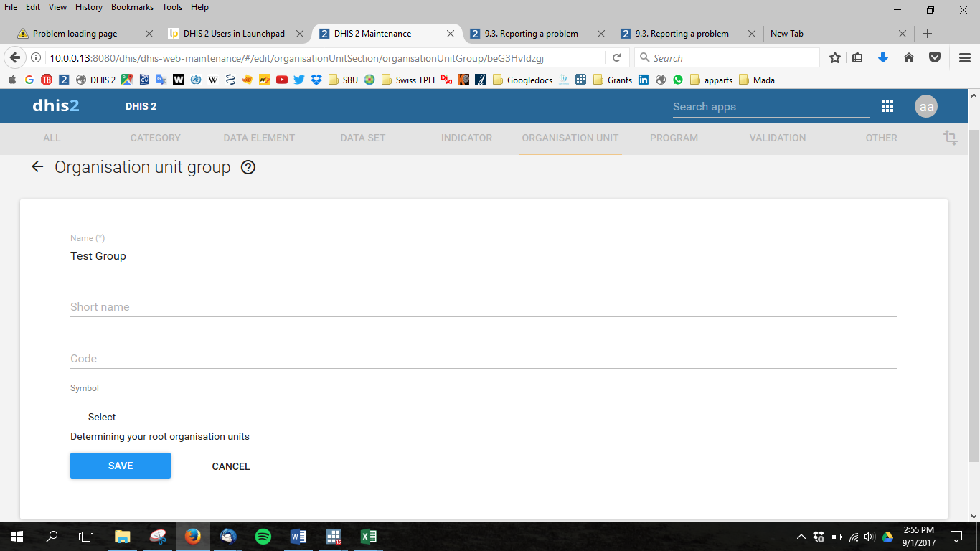
Task: Focus the Search apps field
Action: [771, 107]
